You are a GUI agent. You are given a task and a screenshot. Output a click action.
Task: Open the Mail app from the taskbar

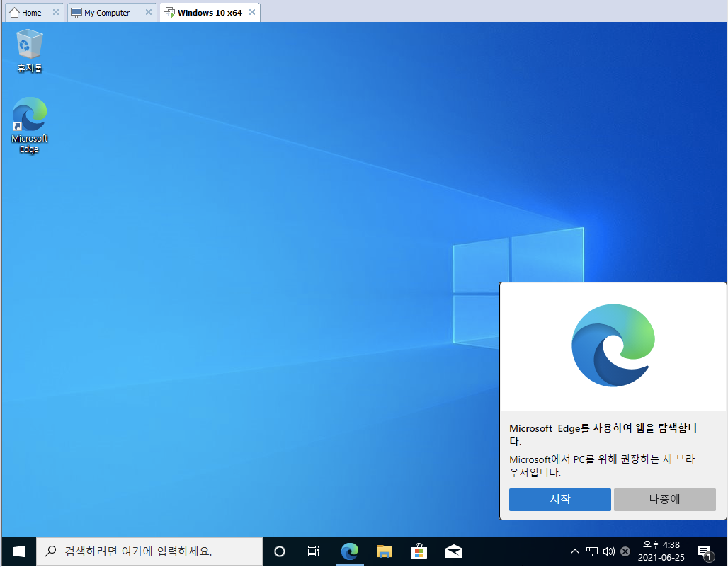tap(454, 551)
